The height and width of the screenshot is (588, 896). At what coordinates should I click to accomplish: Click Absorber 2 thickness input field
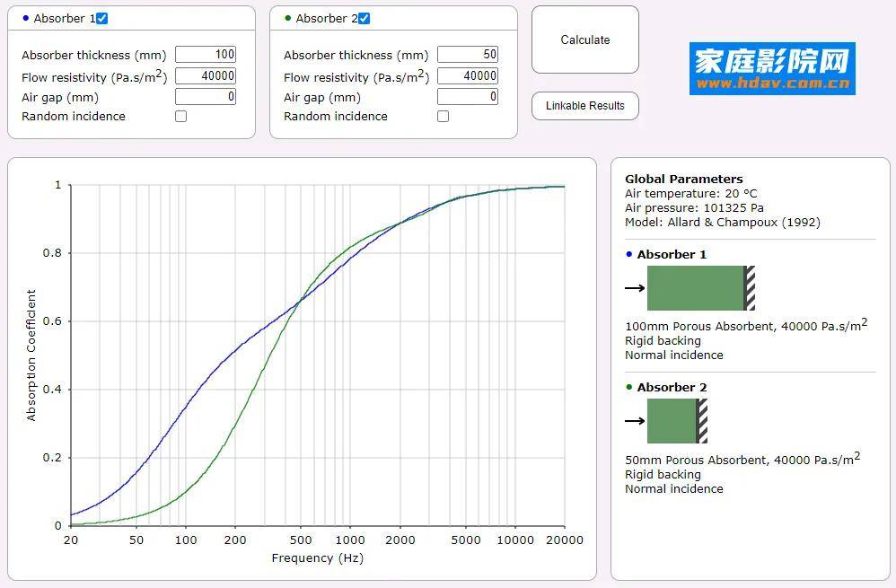468,55
